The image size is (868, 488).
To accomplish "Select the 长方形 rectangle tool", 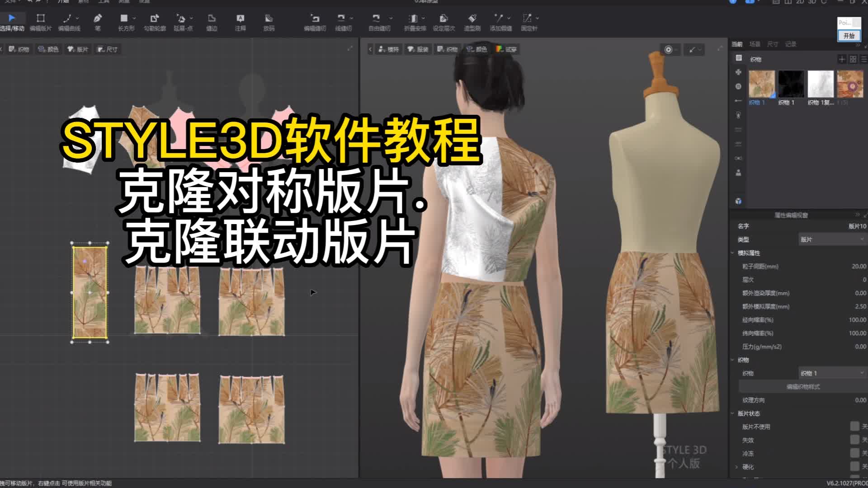I will pos(126,22).
